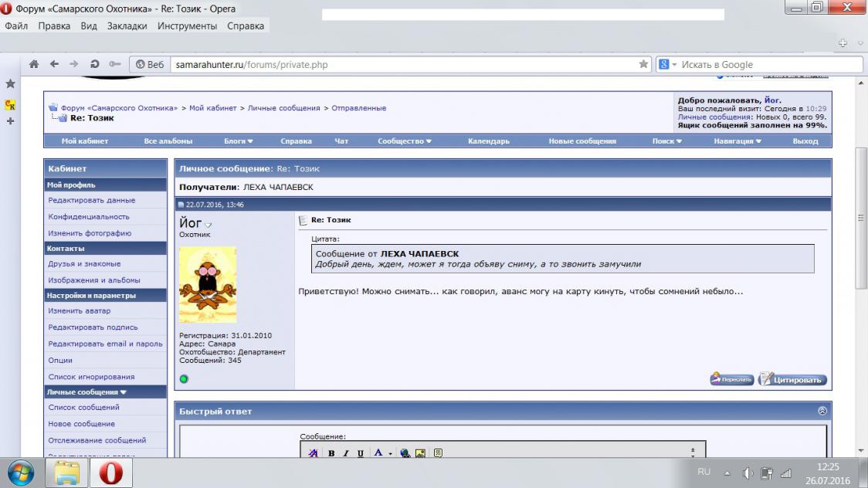Collapse the Быстрый ответ panel
This screenshot has width=868, height=488.
(822, 411)
